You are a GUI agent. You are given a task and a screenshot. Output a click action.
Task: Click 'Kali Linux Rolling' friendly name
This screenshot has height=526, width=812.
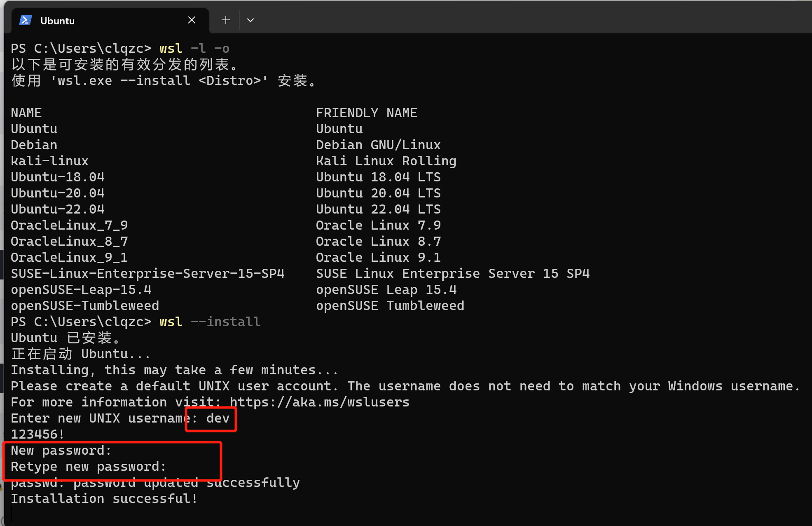pos(386,161)
